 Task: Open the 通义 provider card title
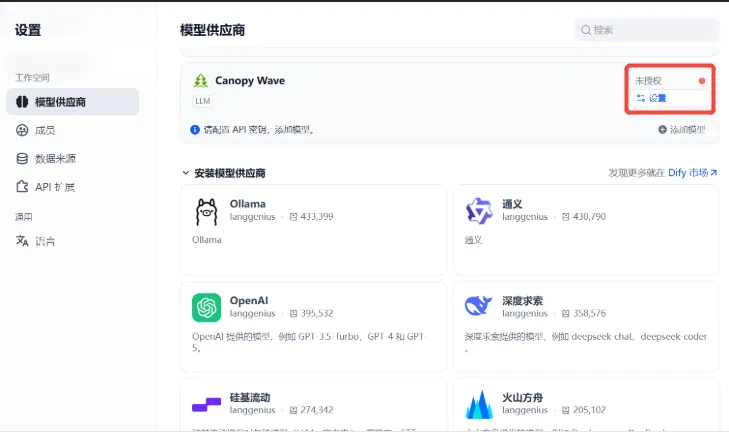pos(512,204)
